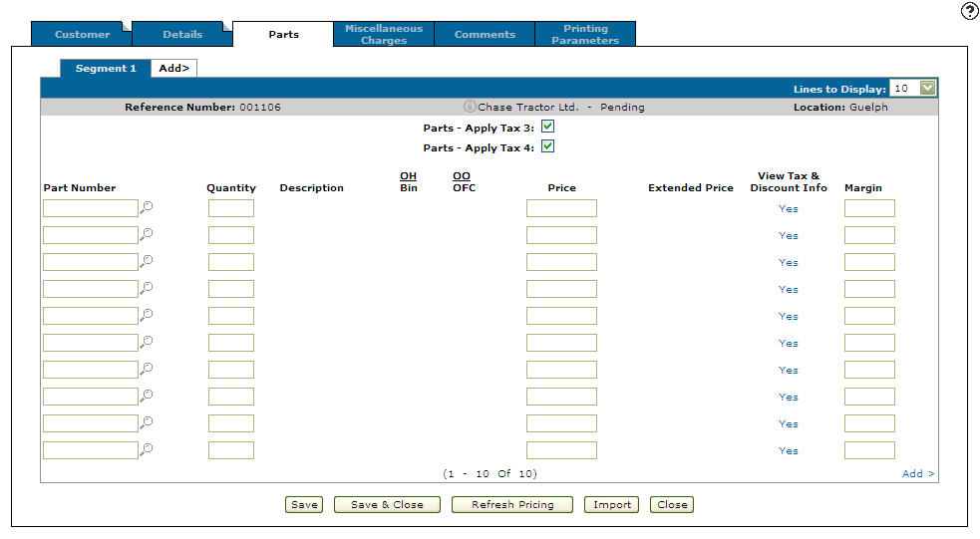Click the info icon beside Chase Tractor Ltd.
The image size is (980, 539).
[x=470, y=107]
